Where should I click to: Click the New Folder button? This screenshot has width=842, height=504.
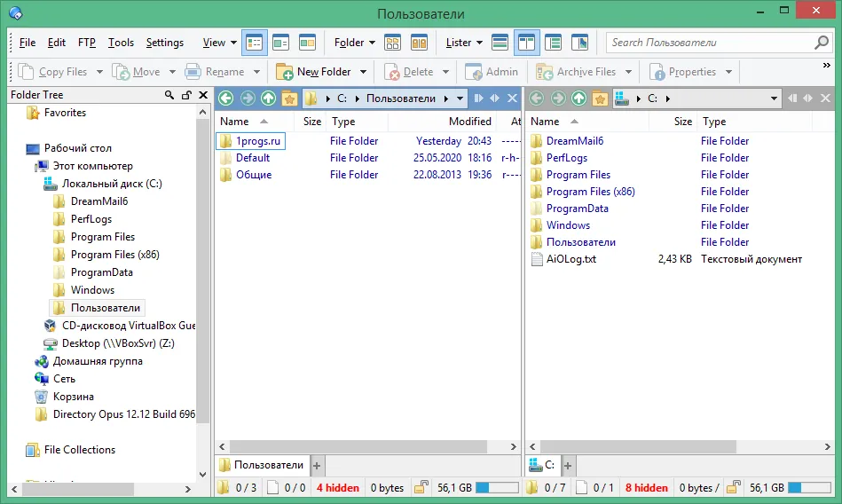[x=314, y=72]
